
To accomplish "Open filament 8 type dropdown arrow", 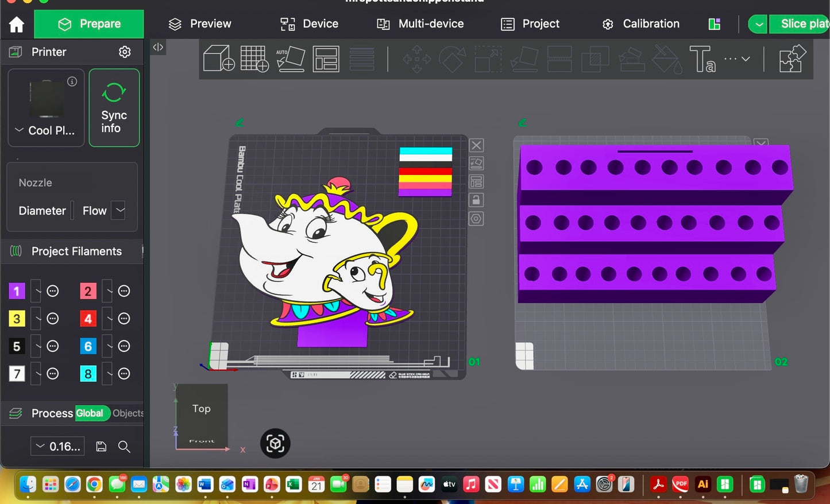I will pos(107,374).
